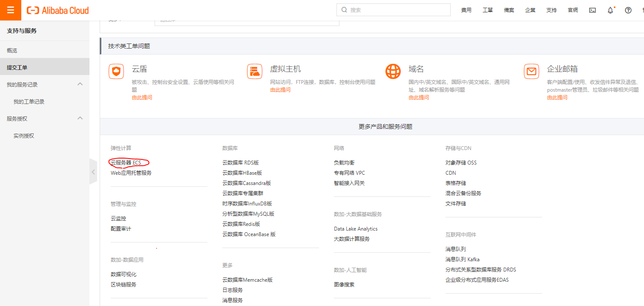The width and height of the screenshot is (644, 306).
Task: Open 智能接入网关 link
Action: [x=349, y=183]
